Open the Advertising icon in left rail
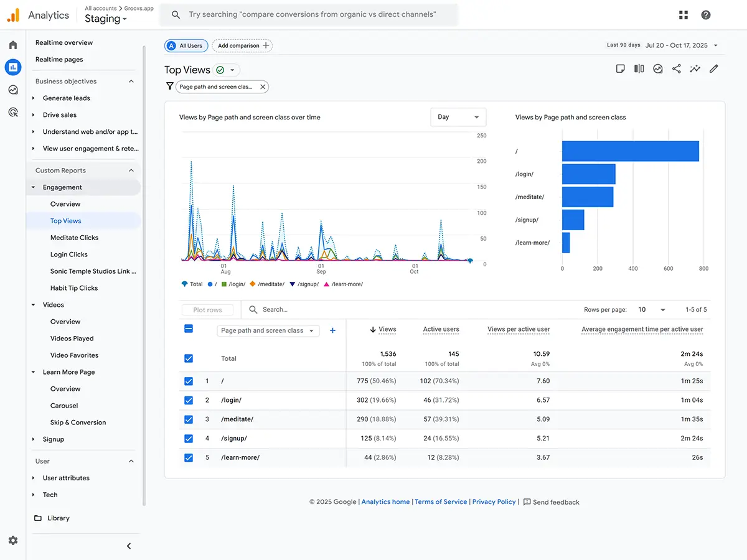 click(x=13, y=112)
